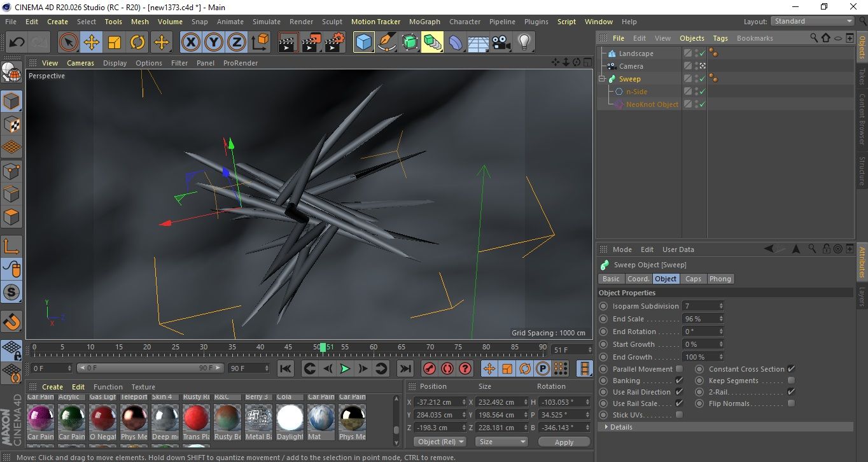Image resolution: width=868 pixels, height=462 pixels.
Task: Open the Phong tab
Action: coord(720,279)
